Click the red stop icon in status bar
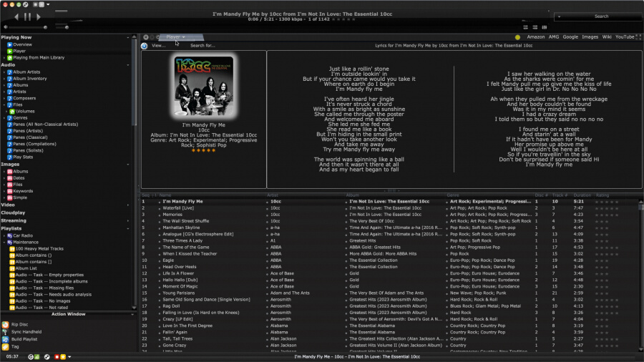Screen dimensions: 644x362 [57, 357]
